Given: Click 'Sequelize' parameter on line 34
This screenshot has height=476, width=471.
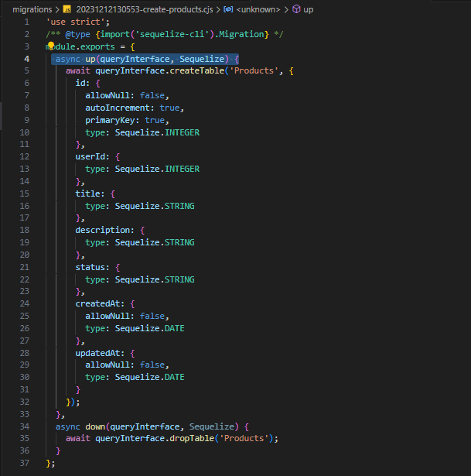Looking at the screenshot, I should [x=211, y=426].
